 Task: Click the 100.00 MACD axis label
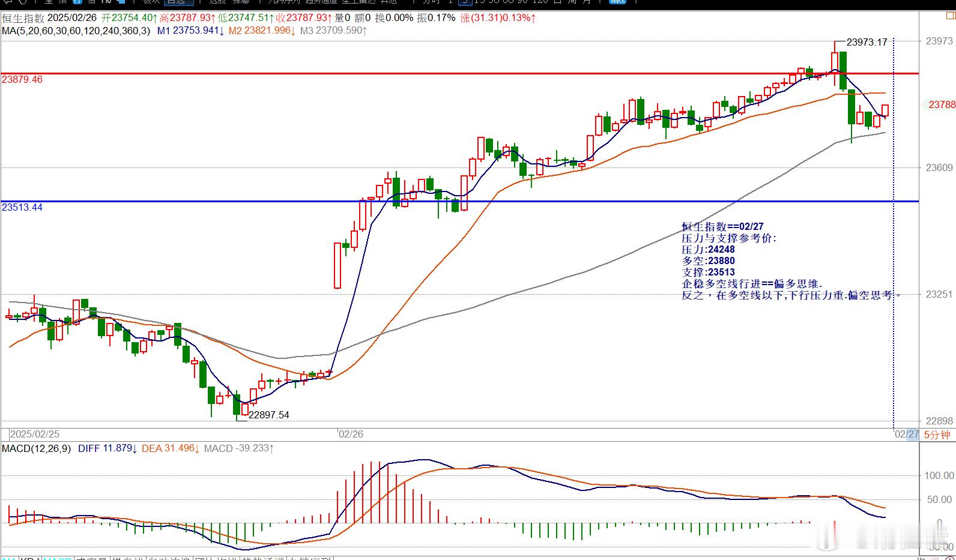tap(939, 475)
